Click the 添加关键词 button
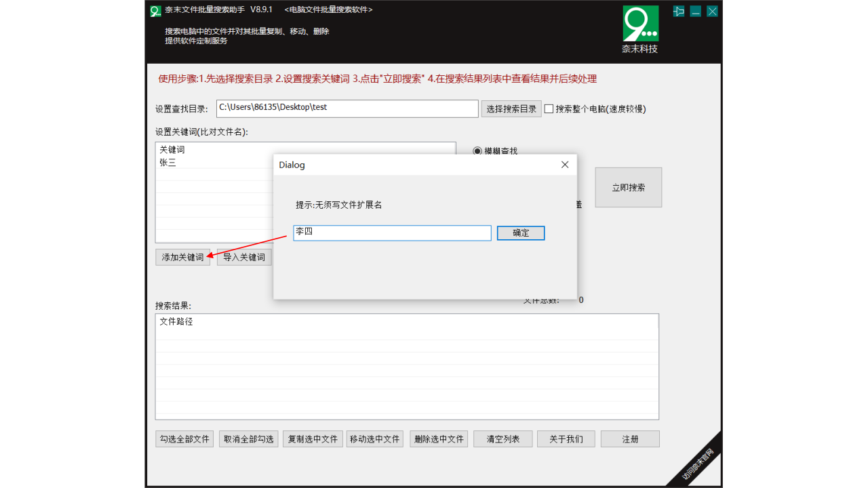 coord(182,256)
